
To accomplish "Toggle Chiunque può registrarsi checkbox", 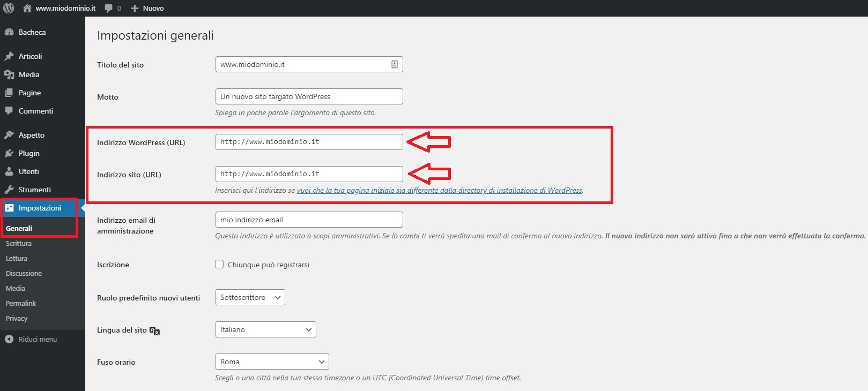I will pos(219,264).
